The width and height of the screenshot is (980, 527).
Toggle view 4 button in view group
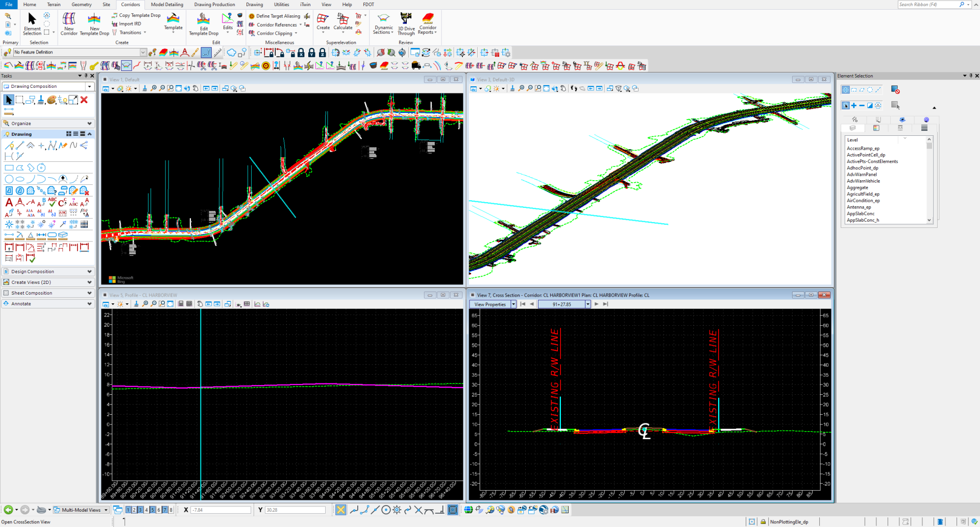coord(146,510)
